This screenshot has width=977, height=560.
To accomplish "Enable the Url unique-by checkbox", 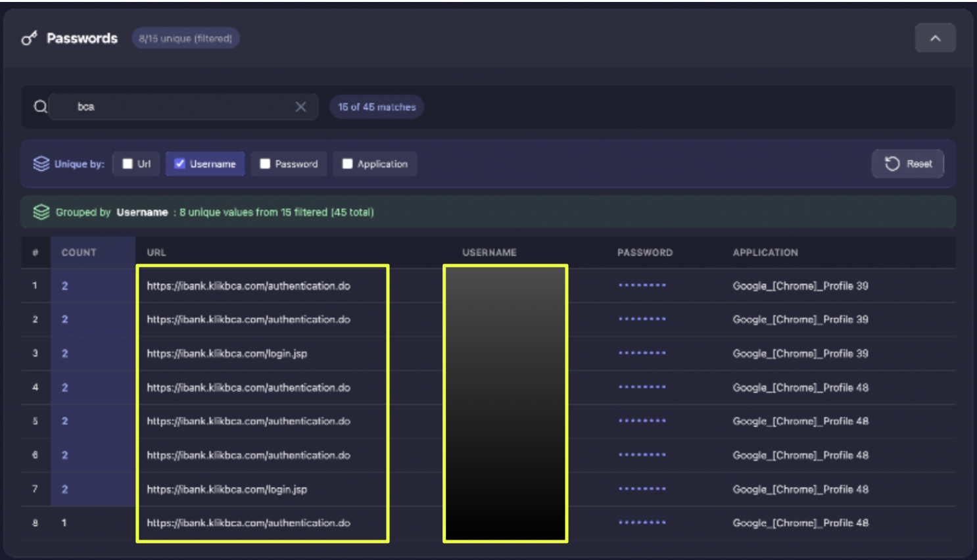I will coord(128,164).
